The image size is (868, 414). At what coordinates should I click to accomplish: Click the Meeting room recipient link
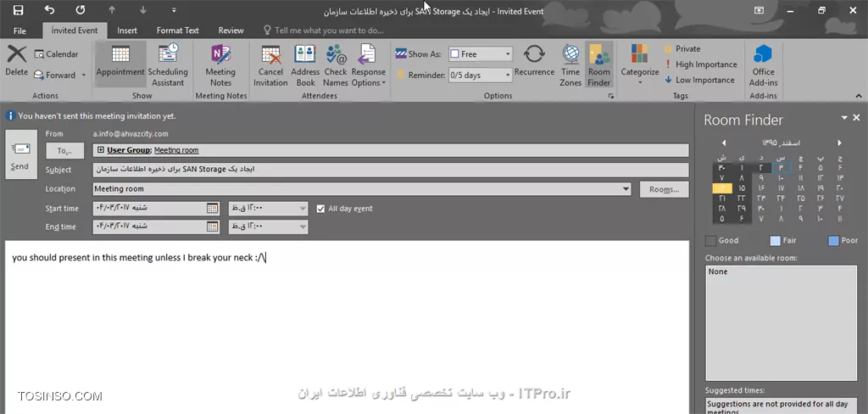(176, 150)
